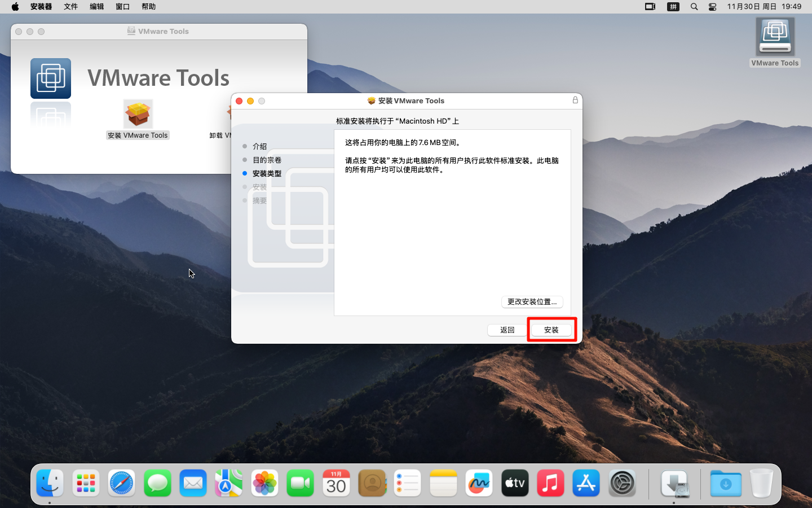812x508 pixels.
Task: Open the Trash in the Dock
Action: click(x=761, y=483)
